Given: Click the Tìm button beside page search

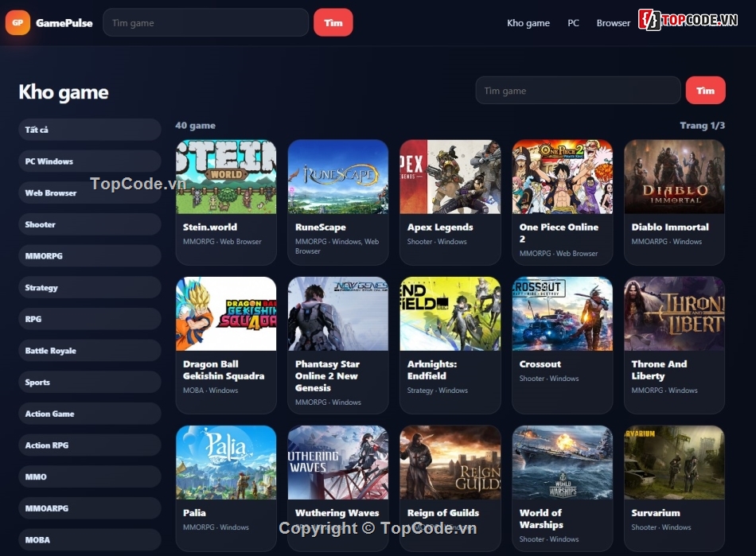Looking at the screenshot, I should point(705,91).
